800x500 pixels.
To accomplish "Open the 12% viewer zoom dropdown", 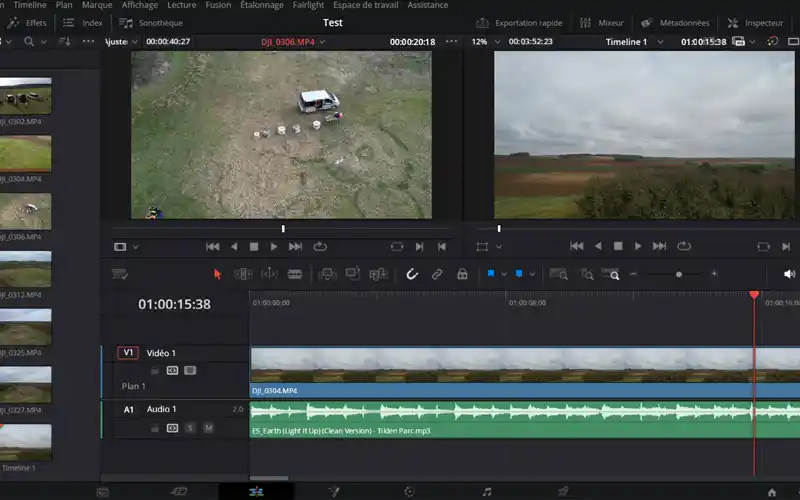I will [497, 42].
